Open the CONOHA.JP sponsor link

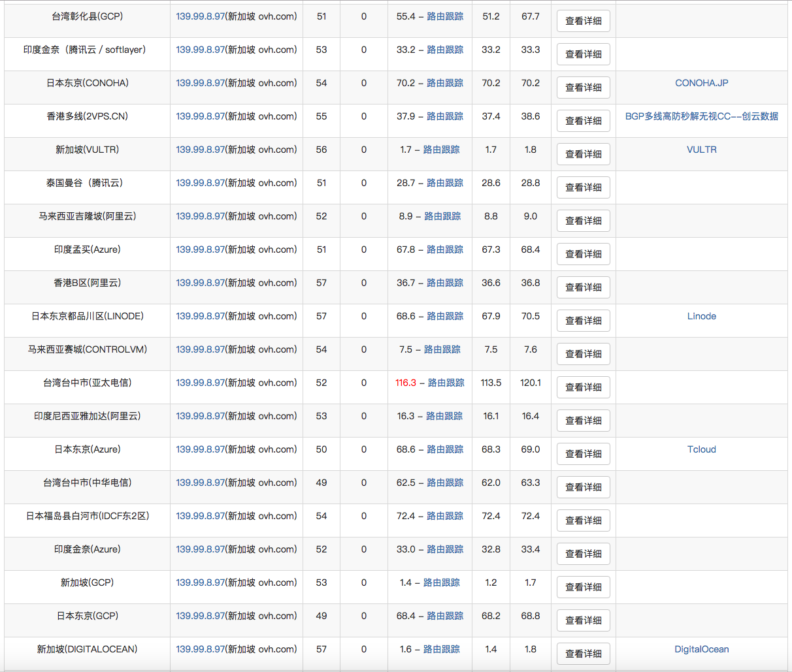click(x=701, y=83)
